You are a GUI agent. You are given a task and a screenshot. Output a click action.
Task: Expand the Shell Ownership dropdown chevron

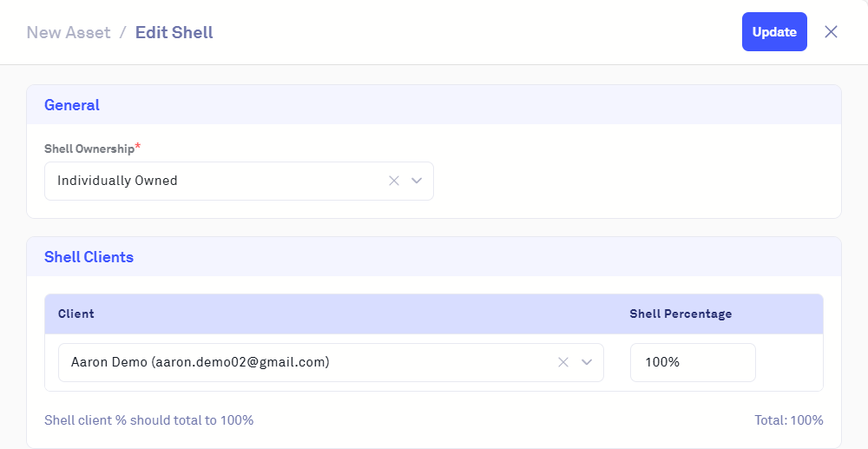tap(417, 181)
